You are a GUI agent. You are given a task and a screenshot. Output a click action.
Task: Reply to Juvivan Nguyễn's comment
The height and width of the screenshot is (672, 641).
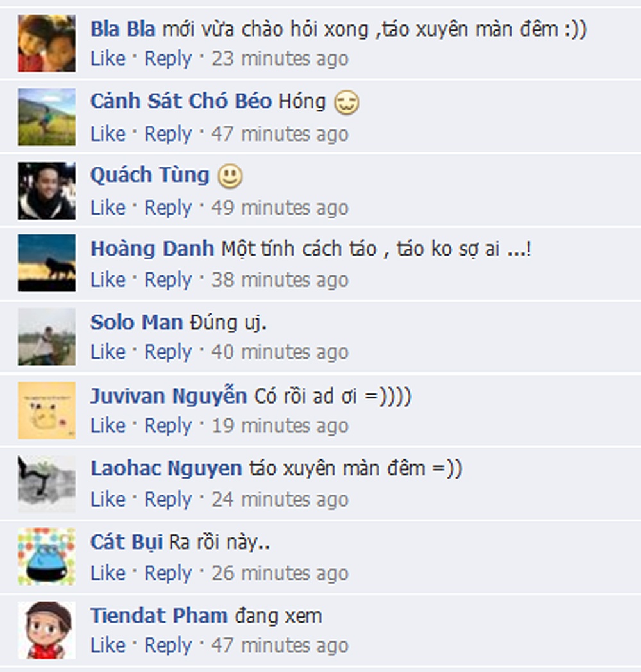click(x=168, y=426)
